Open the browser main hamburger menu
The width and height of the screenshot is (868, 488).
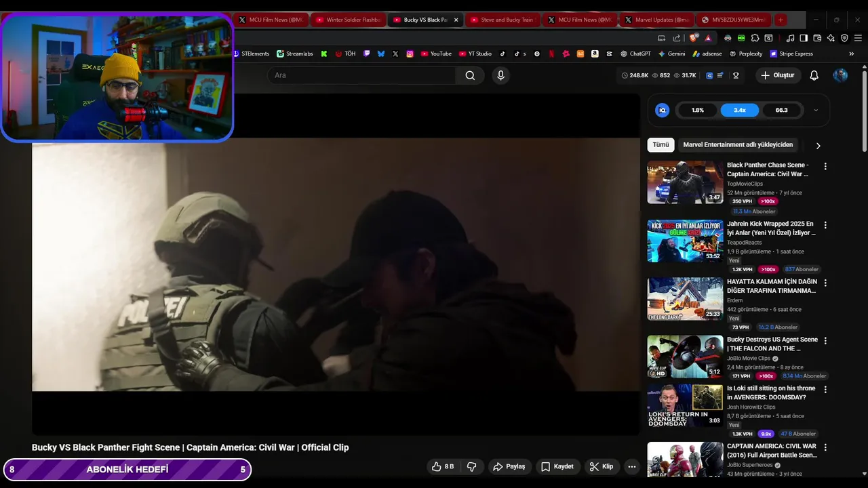click(858, 38)
